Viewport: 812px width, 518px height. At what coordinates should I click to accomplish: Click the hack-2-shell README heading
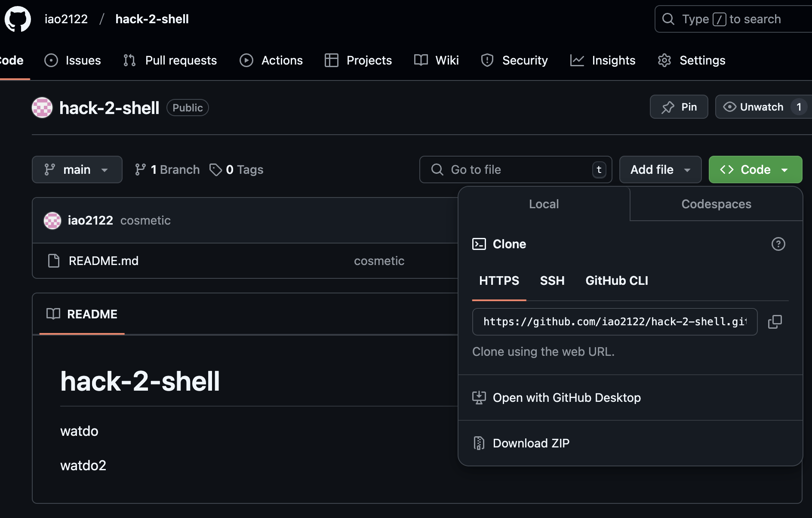click(140, 381)
